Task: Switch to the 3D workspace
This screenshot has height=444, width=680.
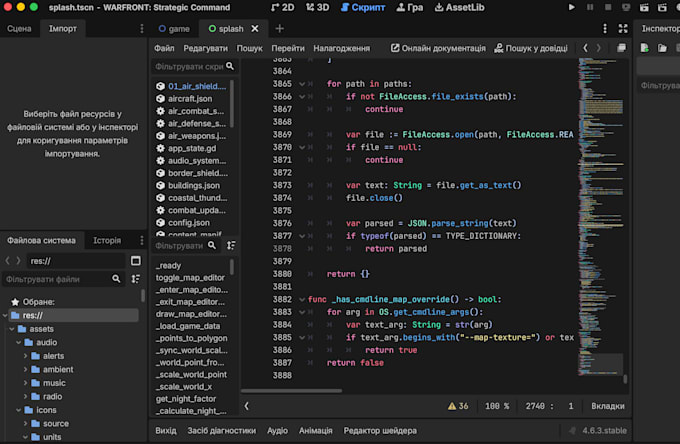Action: click(317, 7)
